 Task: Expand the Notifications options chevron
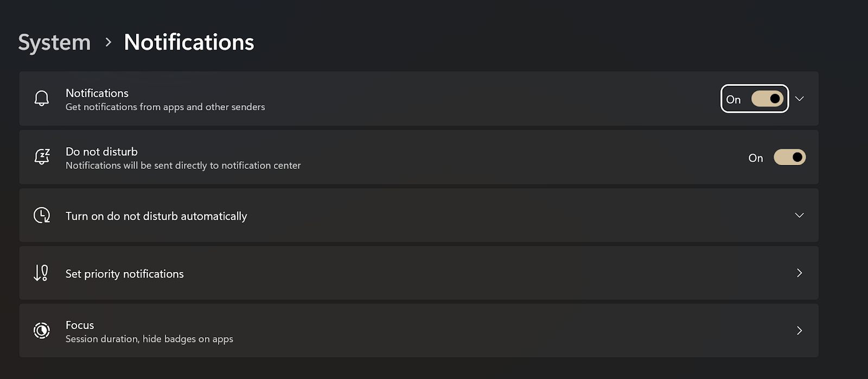point(799,99)
